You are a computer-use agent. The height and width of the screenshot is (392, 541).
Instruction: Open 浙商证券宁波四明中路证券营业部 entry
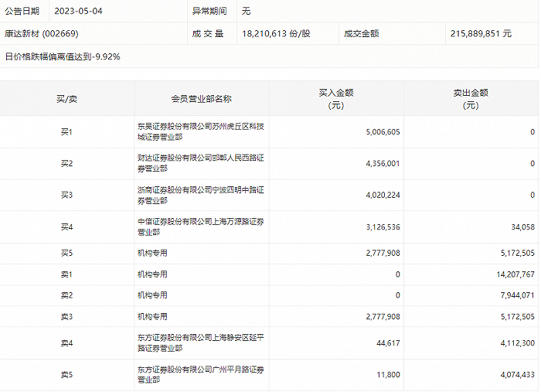[x=201, y=195]
